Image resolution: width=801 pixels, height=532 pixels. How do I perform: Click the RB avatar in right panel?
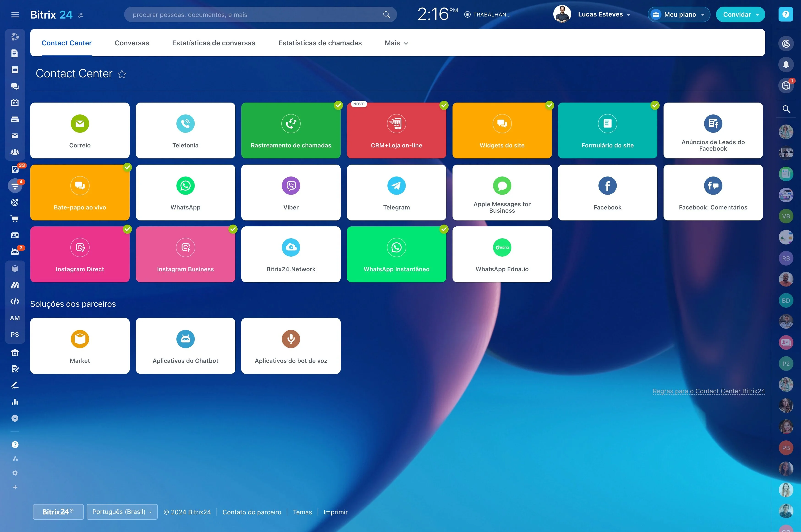click(x=786, y=258)
